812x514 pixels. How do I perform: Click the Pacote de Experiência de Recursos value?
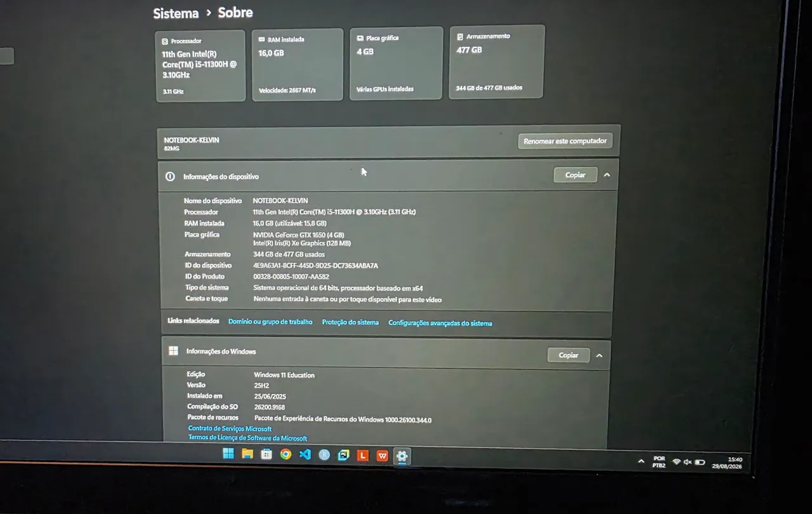[x=343, y=419]
